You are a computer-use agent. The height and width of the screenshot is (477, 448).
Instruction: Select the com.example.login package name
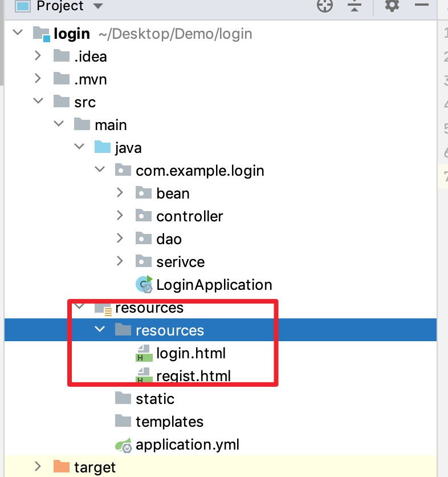(200, 171)
